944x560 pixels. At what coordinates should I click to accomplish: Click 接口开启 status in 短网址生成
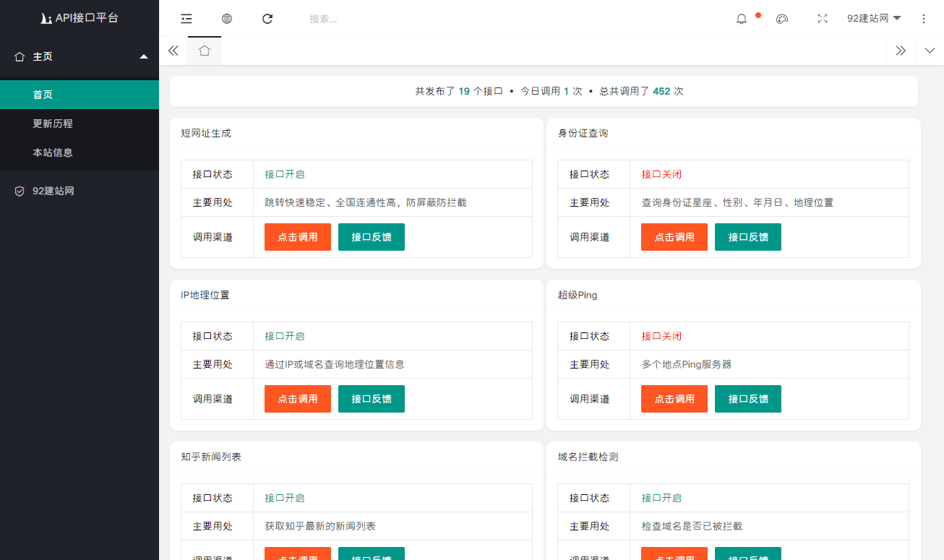pos(285,174)
